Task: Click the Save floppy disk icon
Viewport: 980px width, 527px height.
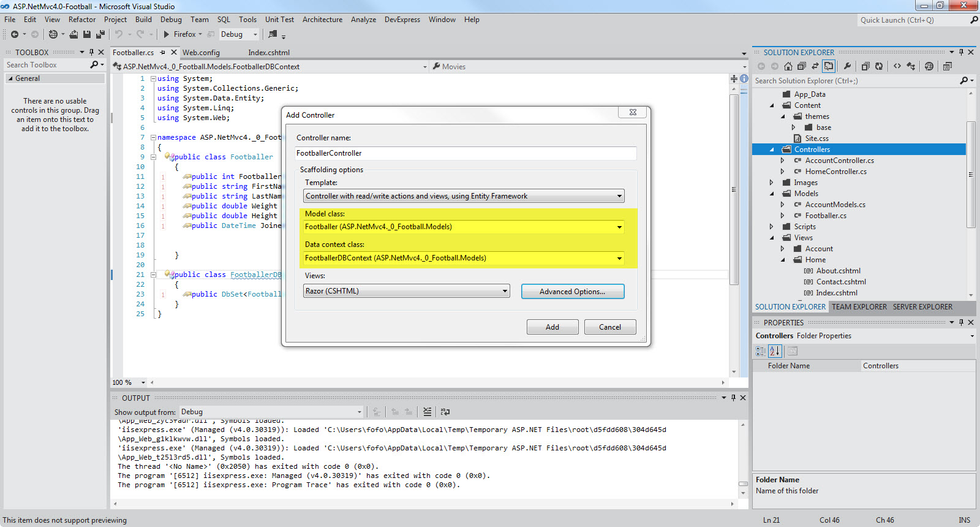Action: (87, 34)
